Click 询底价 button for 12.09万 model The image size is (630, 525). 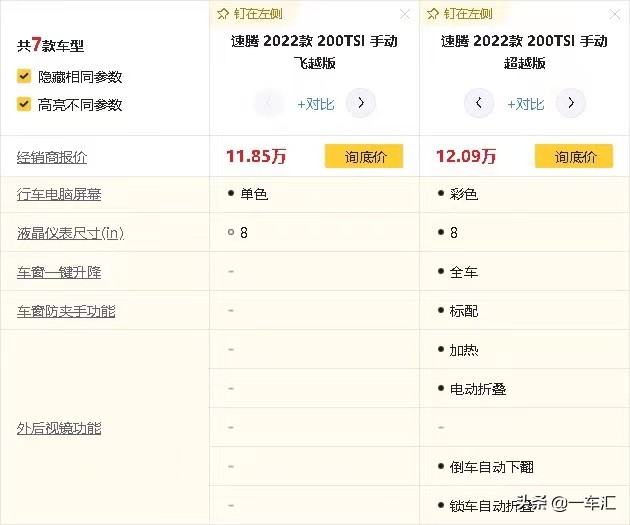(574, 156)
